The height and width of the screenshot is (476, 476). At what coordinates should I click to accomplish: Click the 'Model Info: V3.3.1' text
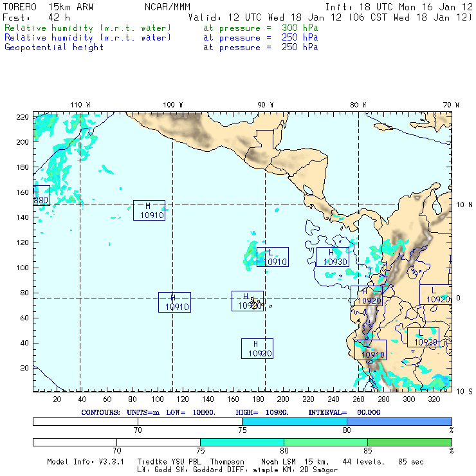tap(86, 462)
